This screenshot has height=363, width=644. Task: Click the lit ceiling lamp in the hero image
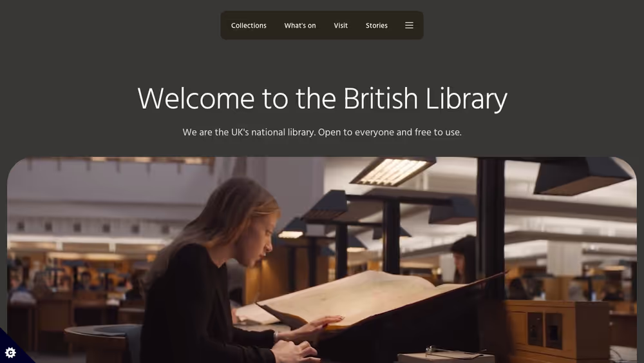pos(392,171)
